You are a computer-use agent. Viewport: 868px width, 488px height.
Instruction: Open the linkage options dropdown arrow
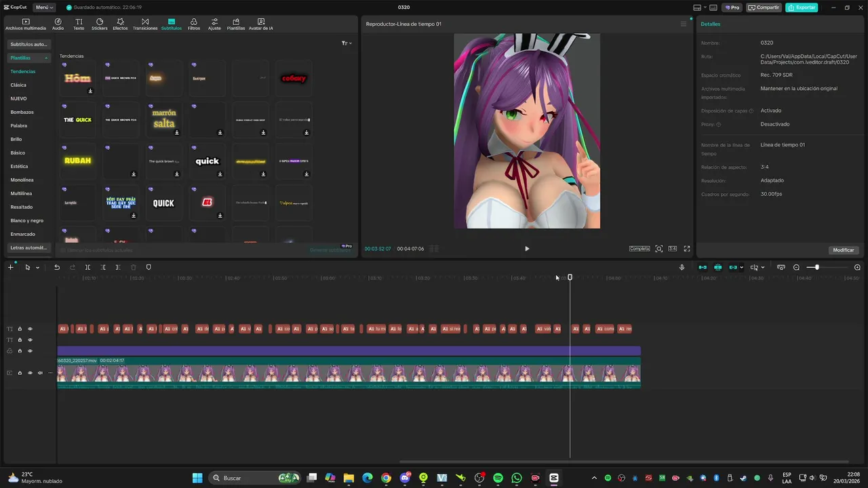pyautogui.click(x=741, y=268)
